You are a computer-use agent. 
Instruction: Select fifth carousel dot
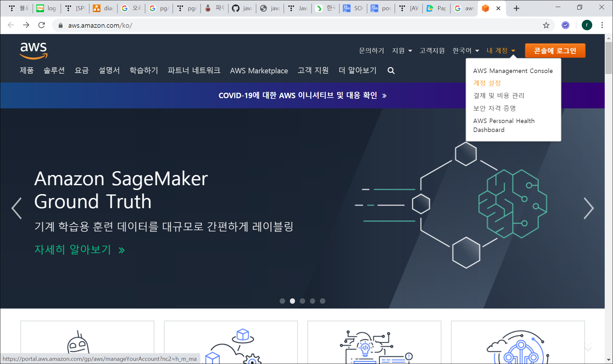point(323,301)
